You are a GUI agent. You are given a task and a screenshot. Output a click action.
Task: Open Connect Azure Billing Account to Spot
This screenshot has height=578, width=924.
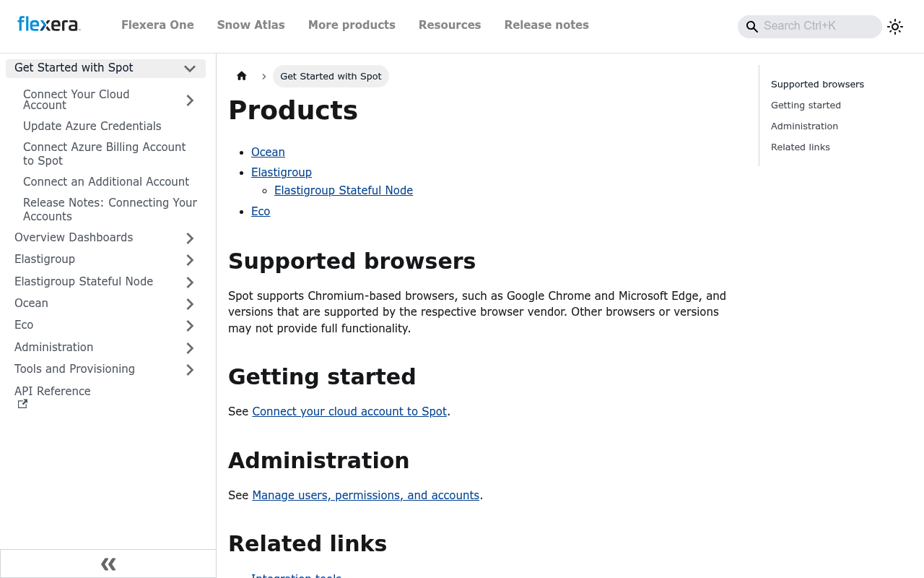105,154
